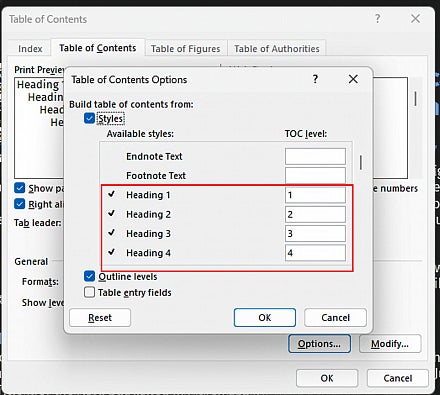Open the Table of Figures tab

coord(185,49)
